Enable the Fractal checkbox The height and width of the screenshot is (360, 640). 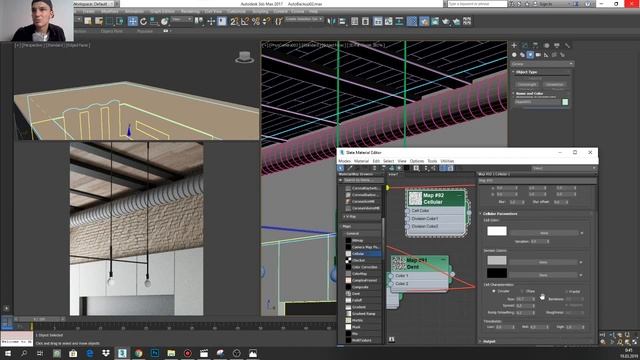coord(567,291)
